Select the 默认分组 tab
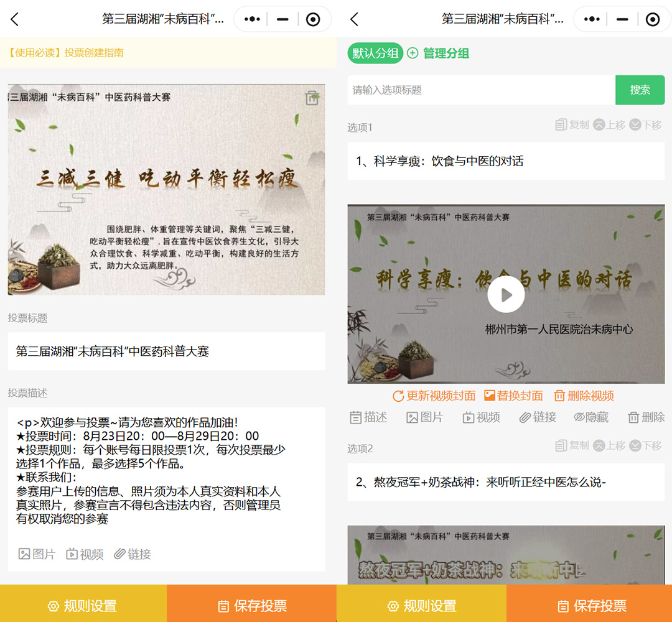The width and height of the screenshot is (672, 622). 375,53
